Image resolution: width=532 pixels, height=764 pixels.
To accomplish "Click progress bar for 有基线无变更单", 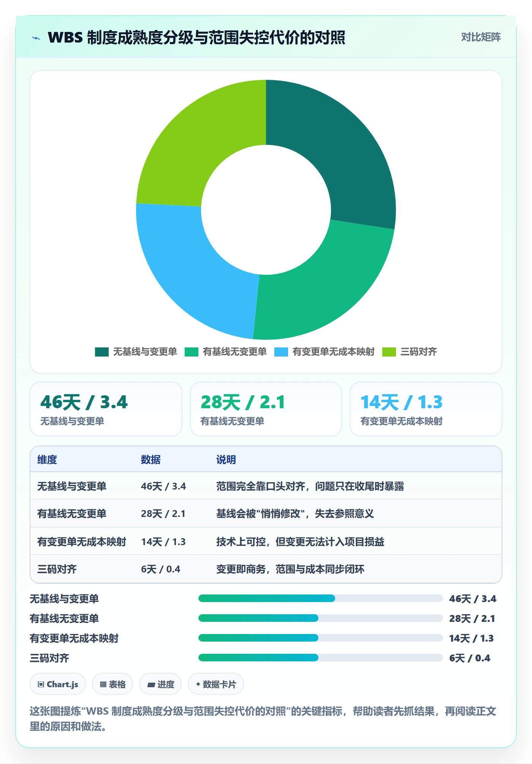I will [x=320, y=618].
